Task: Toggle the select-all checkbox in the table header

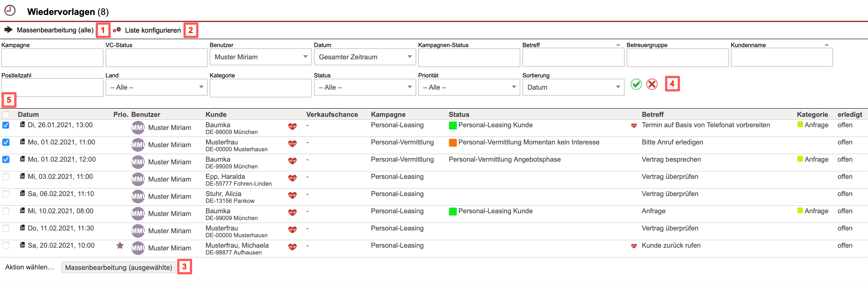Action: click(6, 115)
